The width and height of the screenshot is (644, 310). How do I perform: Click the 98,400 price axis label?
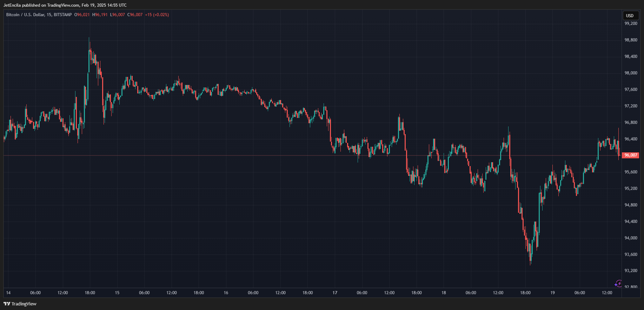tap(631, 57)
